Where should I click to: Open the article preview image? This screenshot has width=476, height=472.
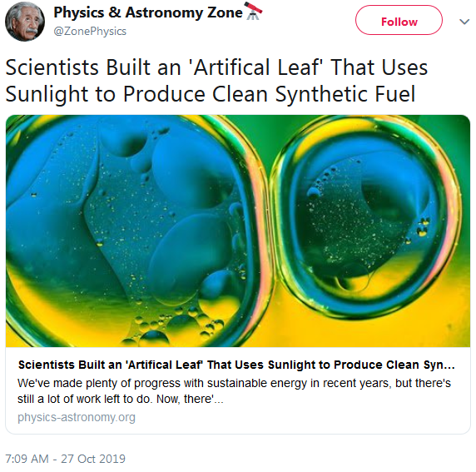click(x=238, y=231)
